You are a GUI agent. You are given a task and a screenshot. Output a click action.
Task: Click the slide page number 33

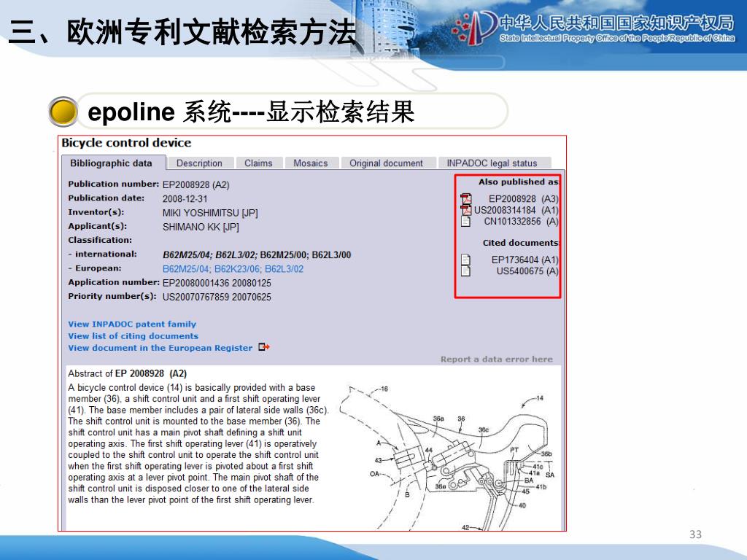coord(695,534)
